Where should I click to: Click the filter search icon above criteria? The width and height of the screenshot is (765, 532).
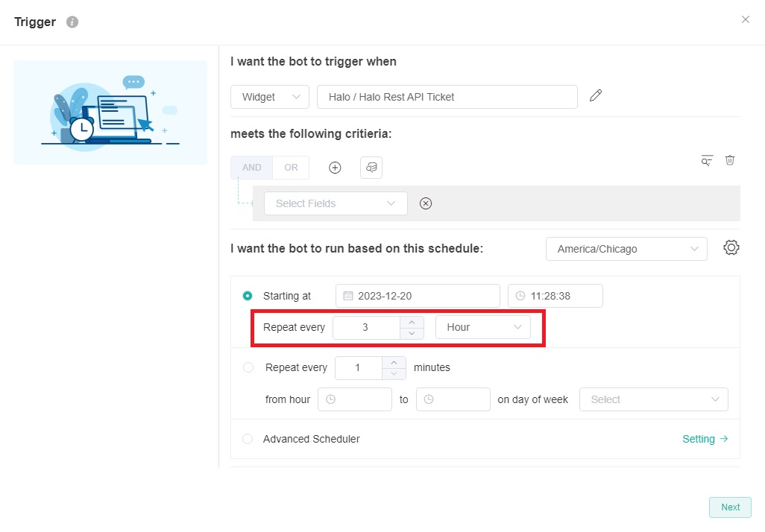707,160
